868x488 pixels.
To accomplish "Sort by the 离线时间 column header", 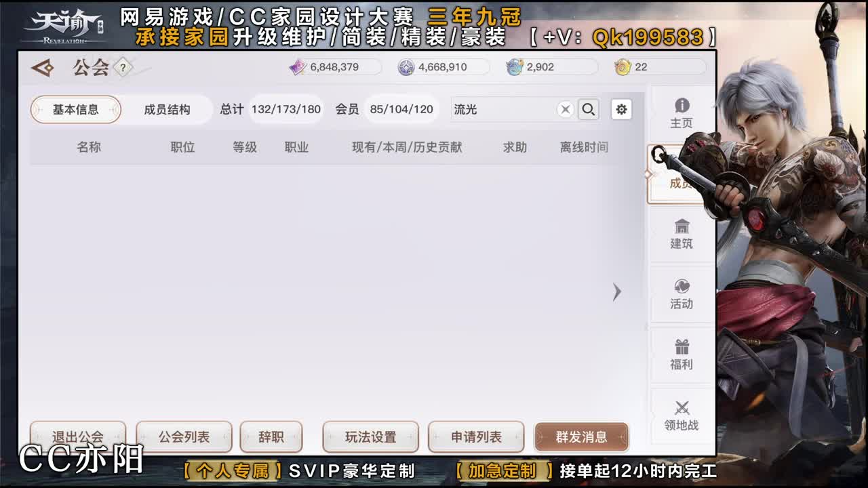I will 584,147.
